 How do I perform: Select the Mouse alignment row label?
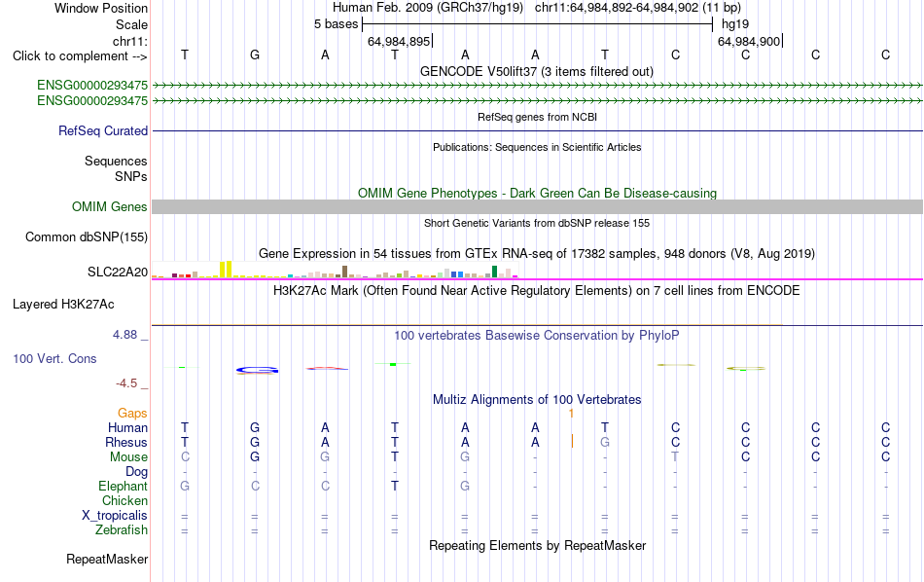[128, 457]
